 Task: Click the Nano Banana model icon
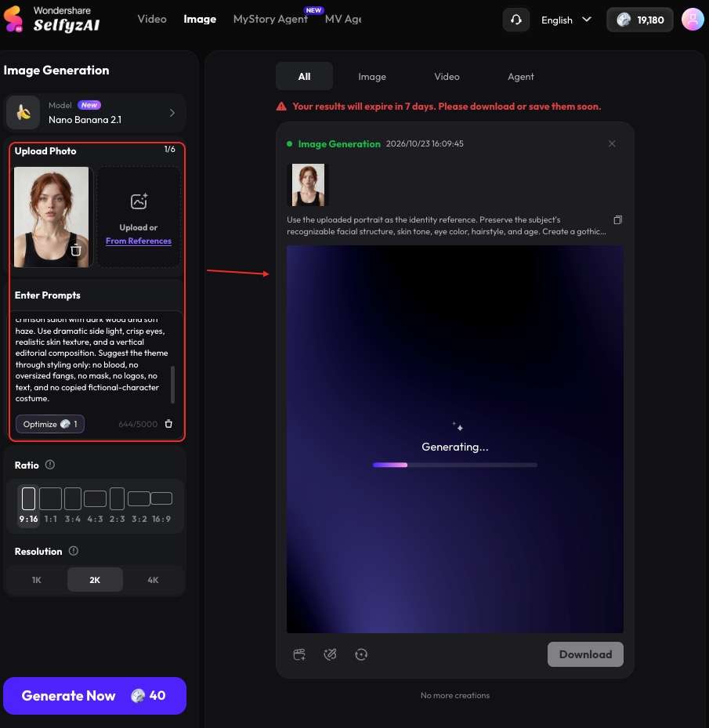pos(24,112)
